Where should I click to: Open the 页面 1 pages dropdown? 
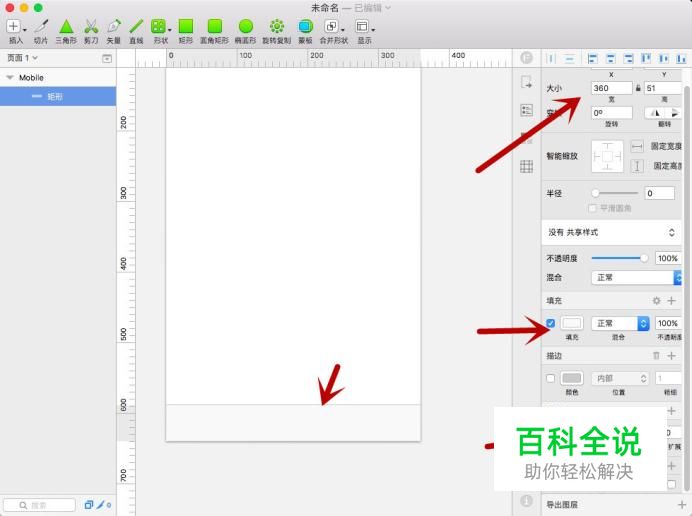pos(23,58)
